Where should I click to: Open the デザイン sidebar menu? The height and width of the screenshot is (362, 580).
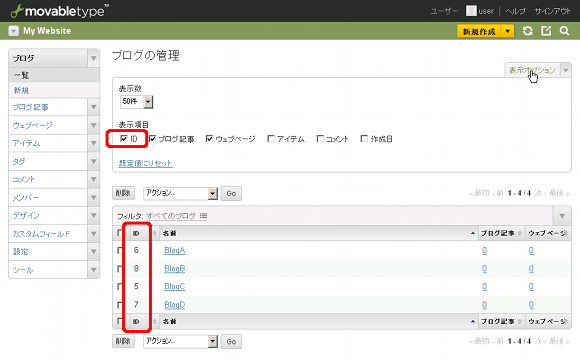(x=48, y=216)
